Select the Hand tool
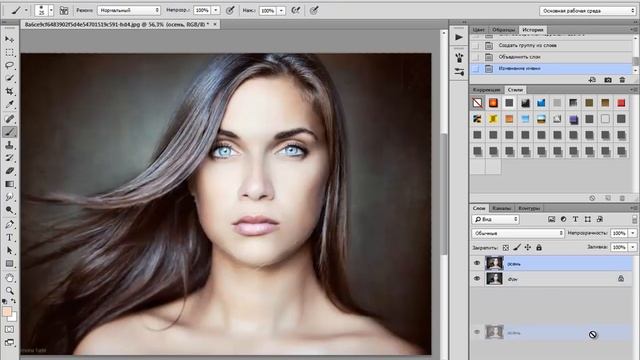Viewport: 640px width, 360px height. click(9, 278)
